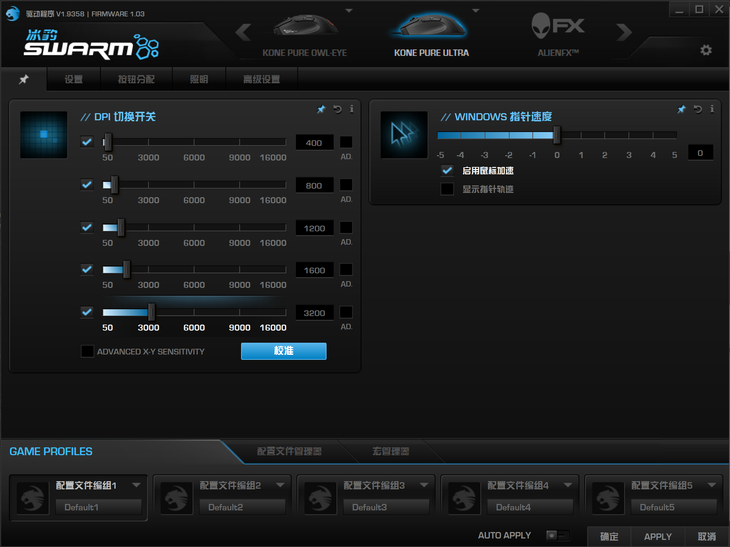Click the profile slot 1 Roccat icon
Viewport: 730px width, 547px height.
coord(32,498)
